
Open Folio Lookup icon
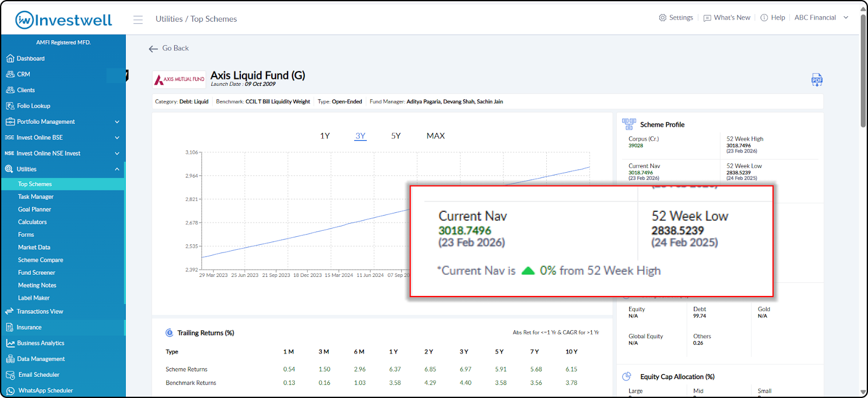click(10, 106)
